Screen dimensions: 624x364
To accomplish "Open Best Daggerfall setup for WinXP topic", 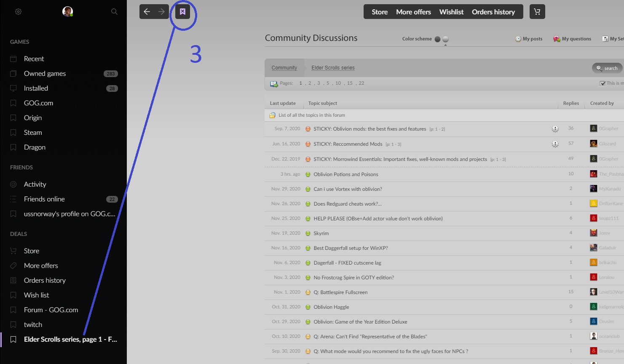I will [351, 248].
